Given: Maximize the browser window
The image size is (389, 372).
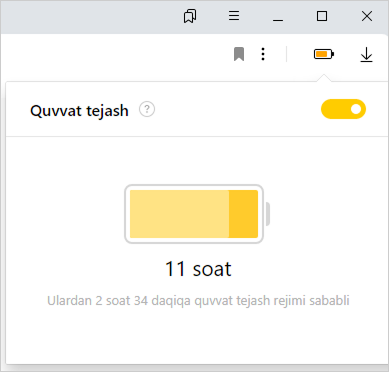Looking at the screenshot, I should (x=322, y=16).
